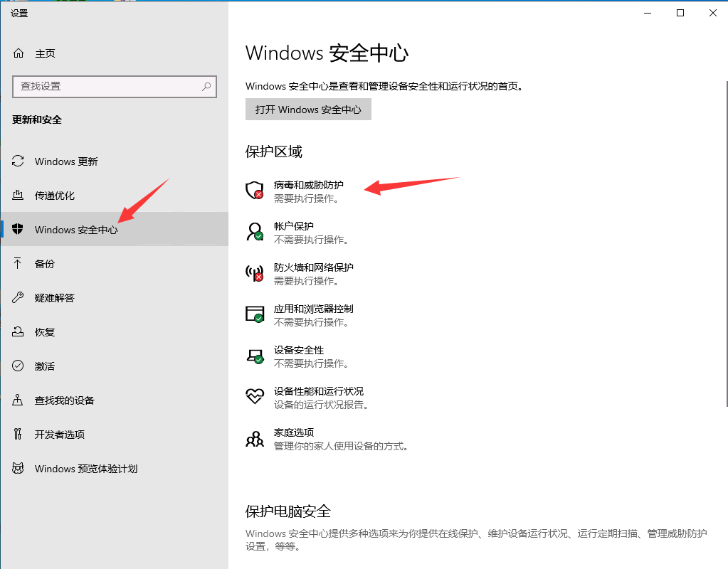Screen dimensions: 728x569
Task: Open 病毒和威胁防护 protection area
Action: click(x=308, y=185)
